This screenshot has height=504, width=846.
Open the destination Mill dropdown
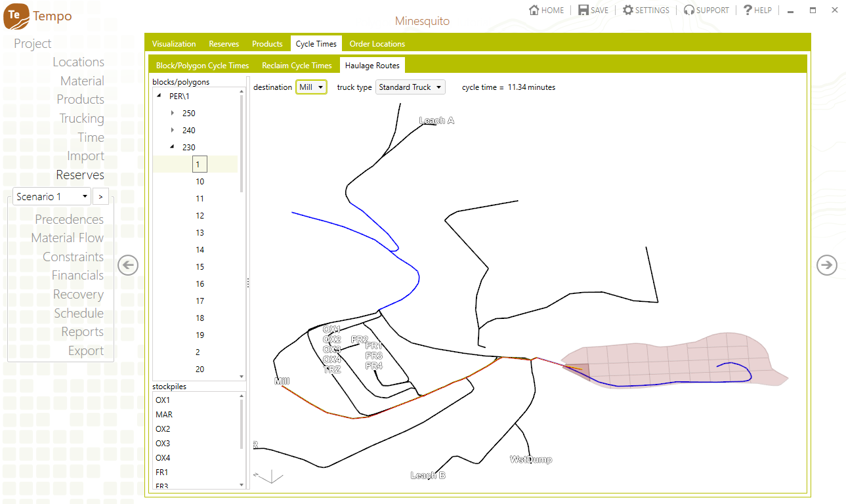point(311,87)
